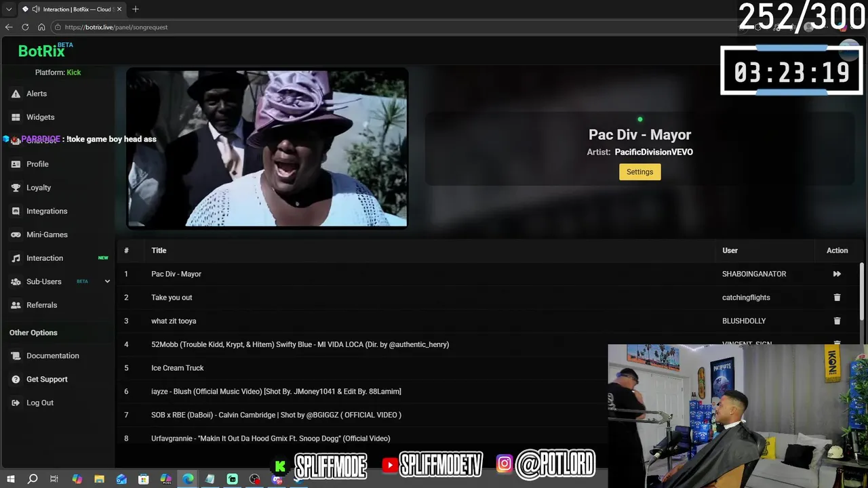Viewport: 868px width, 488px height.
Task: Select the Ice Cream Truck row
Action: (x=178, y=368)
